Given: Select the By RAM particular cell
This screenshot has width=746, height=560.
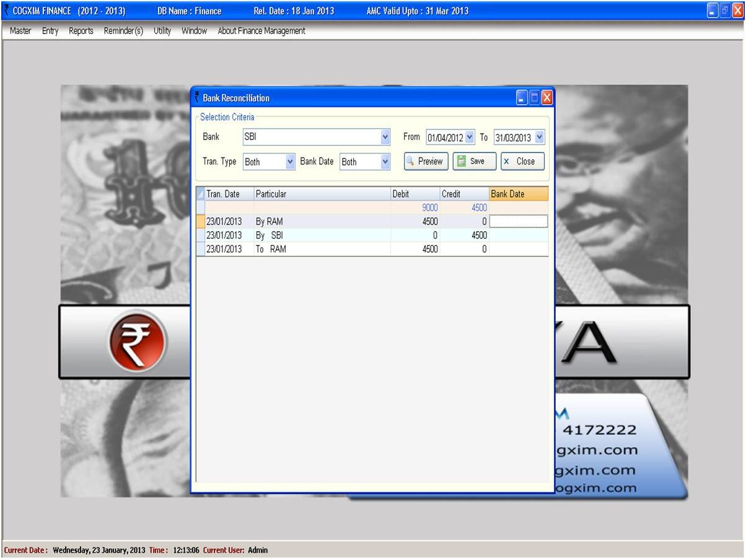Looking at the screenshot, I should (322, 221).
